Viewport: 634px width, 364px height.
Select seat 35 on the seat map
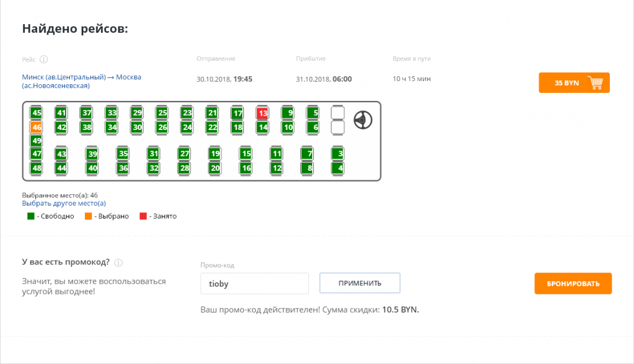123,154
